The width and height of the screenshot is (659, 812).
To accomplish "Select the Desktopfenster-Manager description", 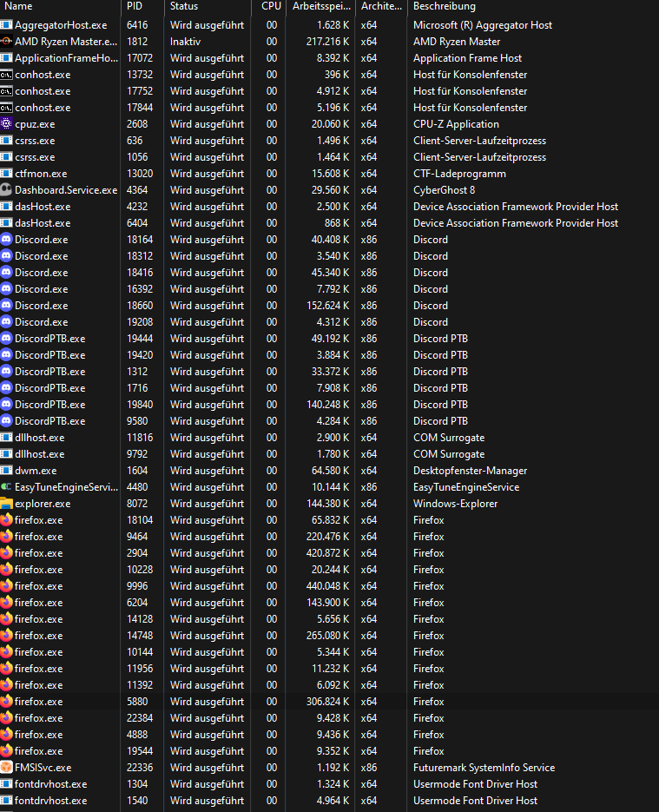I will (x=470, y=471).
